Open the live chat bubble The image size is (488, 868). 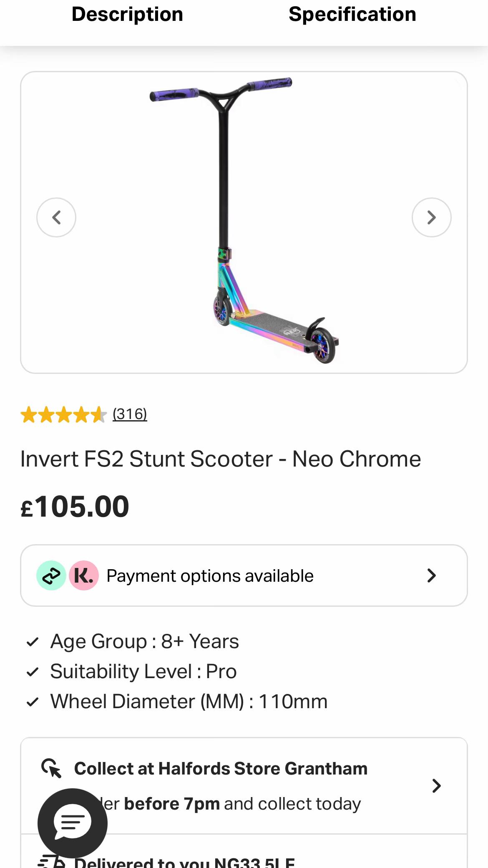click(73, 823)
